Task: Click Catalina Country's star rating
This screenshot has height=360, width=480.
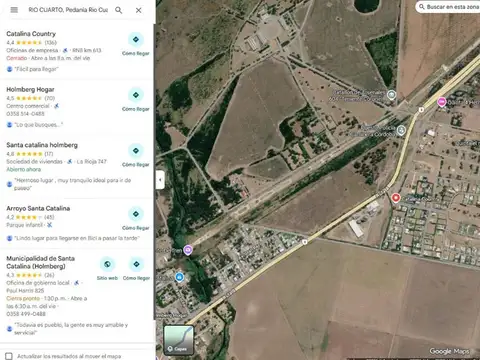Action: click(29, 42)
